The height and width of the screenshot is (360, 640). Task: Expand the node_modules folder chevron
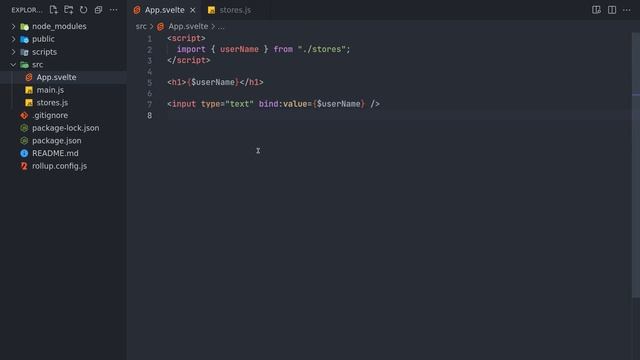[13, 27]
